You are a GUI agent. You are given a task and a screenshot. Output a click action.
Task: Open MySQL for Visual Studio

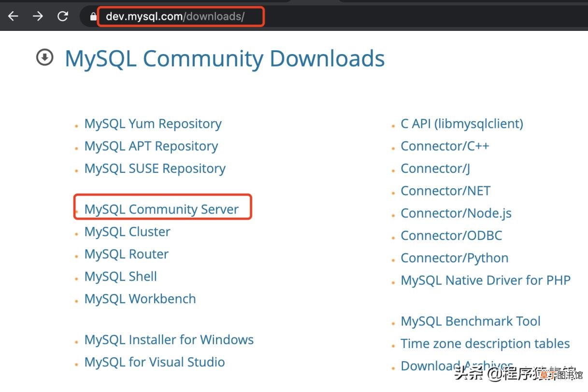(x=155, y=362)
